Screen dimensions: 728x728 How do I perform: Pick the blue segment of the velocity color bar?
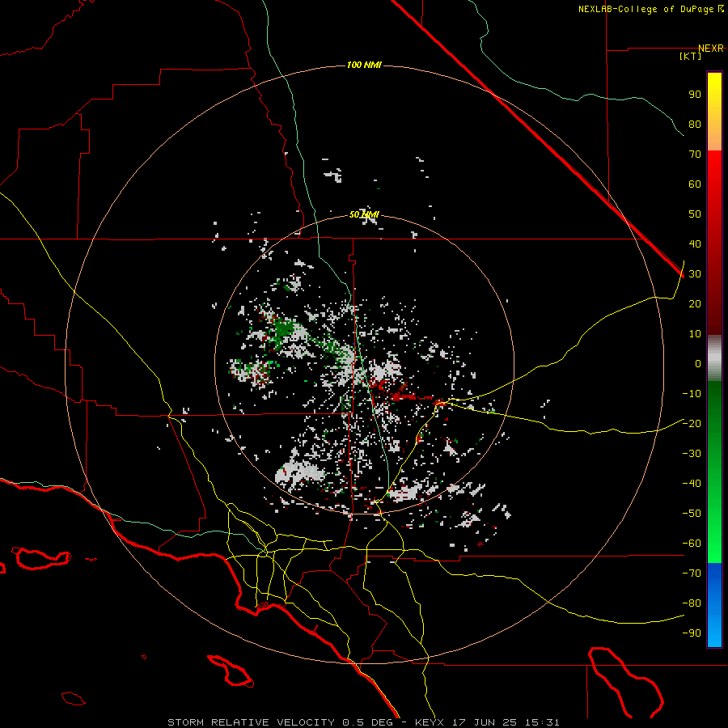pos(714,605)
